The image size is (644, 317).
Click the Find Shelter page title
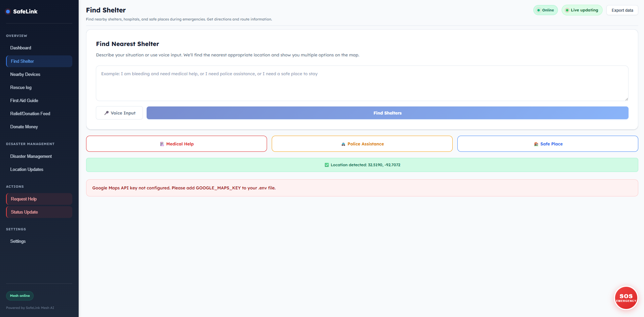pyautogui.click(x=106, y=10)
